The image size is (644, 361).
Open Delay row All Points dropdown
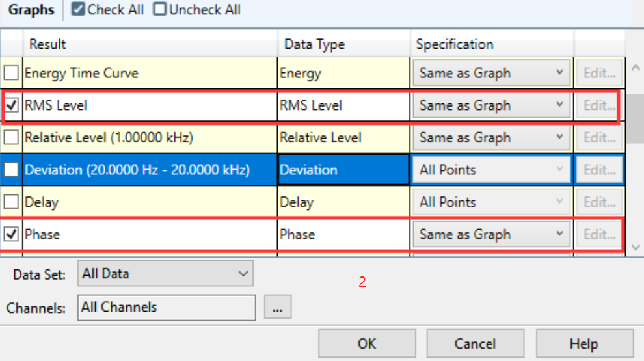pos(492,202)
